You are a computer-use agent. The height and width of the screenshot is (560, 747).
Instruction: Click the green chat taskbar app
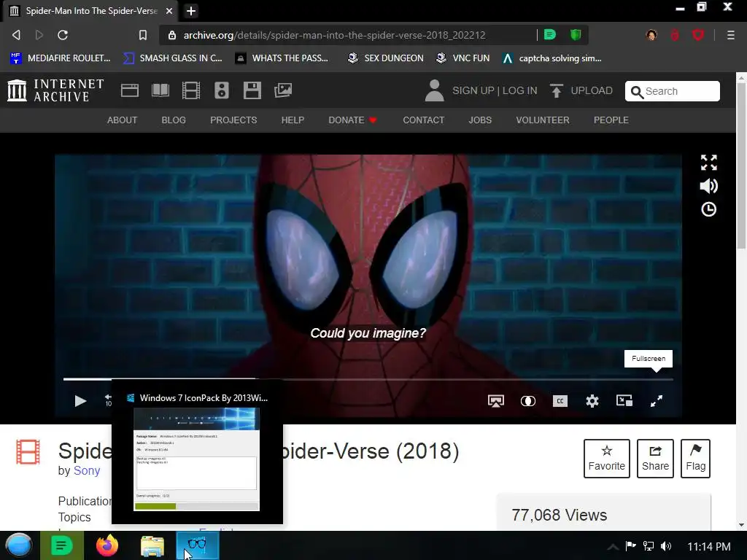tap(61, 545)
